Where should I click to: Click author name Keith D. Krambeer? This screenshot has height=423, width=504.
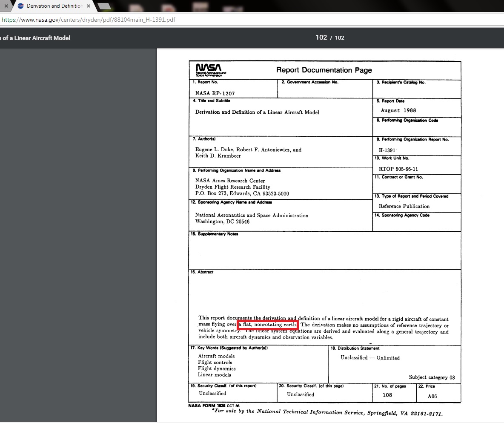coord(218,155)
